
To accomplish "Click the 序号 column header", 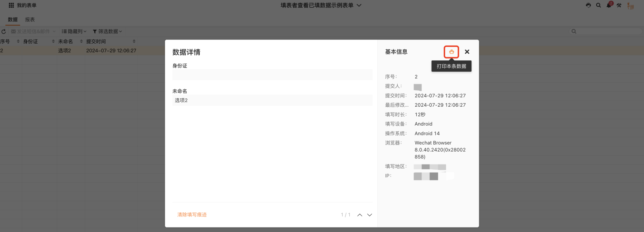I will [5, 41].
